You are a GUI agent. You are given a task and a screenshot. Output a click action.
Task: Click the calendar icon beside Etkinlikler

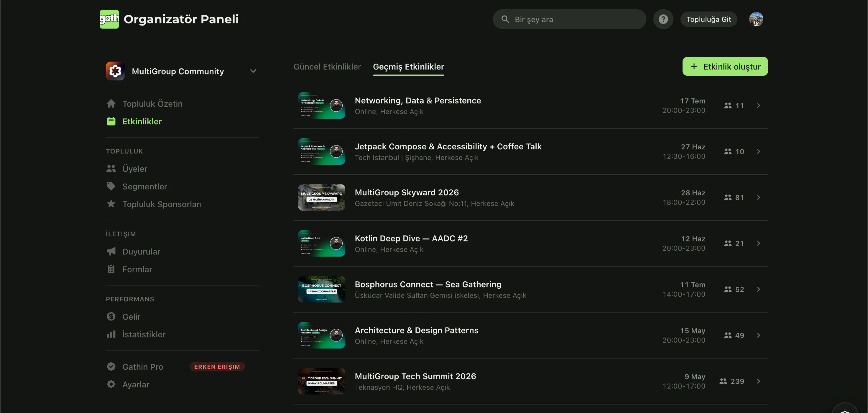[111, 121]
